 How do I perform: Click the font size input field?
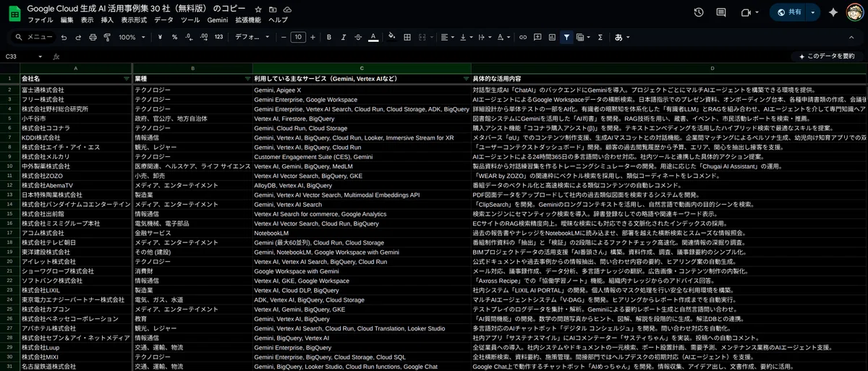(x=298, y=37)
